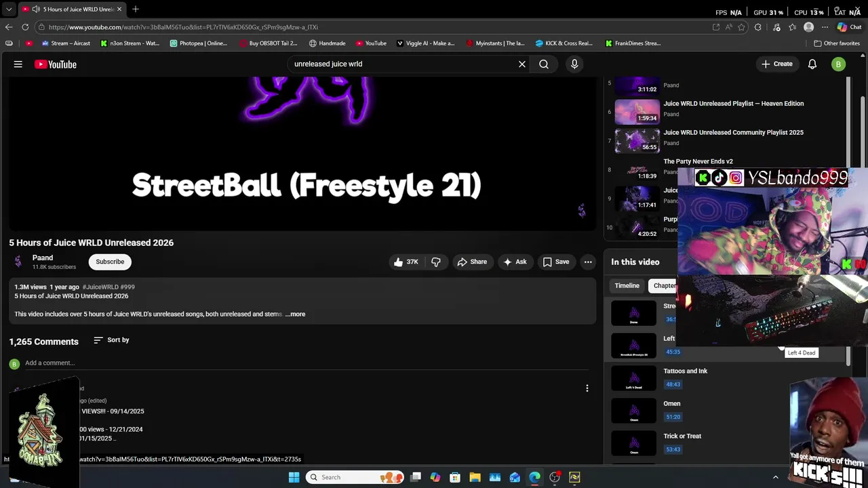This screenshot has height=488, width=868.
Task: Dislike the video with thumbs down
Action: tap(436, 262)
